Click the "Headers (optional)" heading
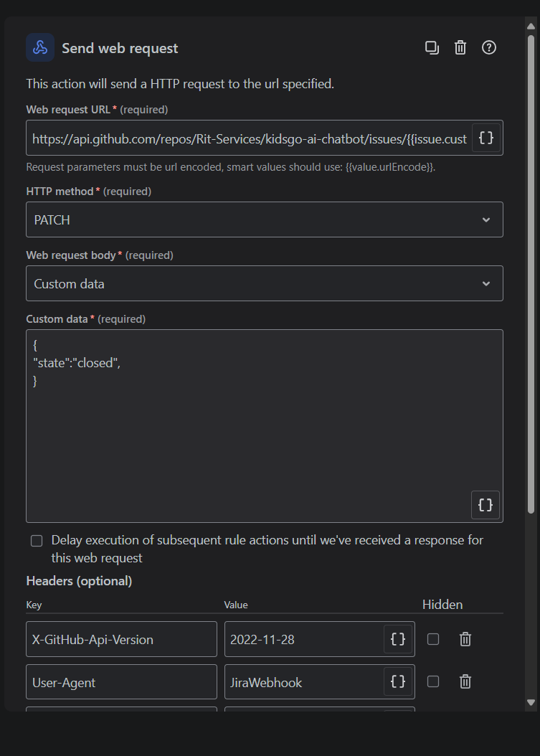 click(x=79, y=581)
